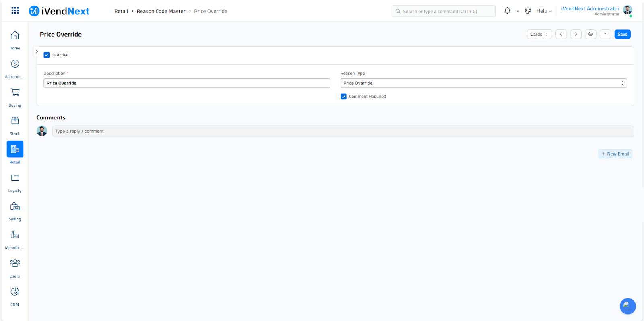Open the apps grid launcher
The width and height of the screenshot is (644, 321).
point(15,11)
